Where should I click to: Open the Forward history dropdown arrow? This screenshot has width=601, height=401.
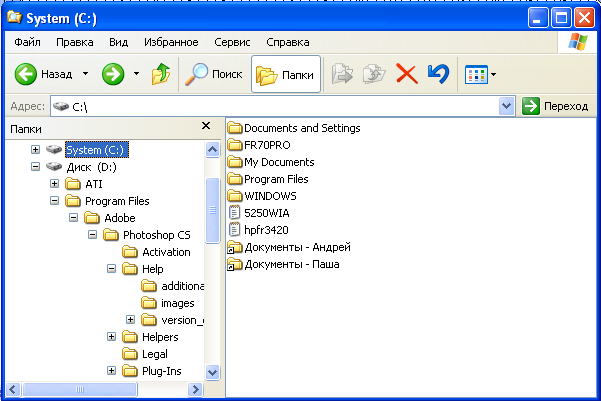click(136, 74)
